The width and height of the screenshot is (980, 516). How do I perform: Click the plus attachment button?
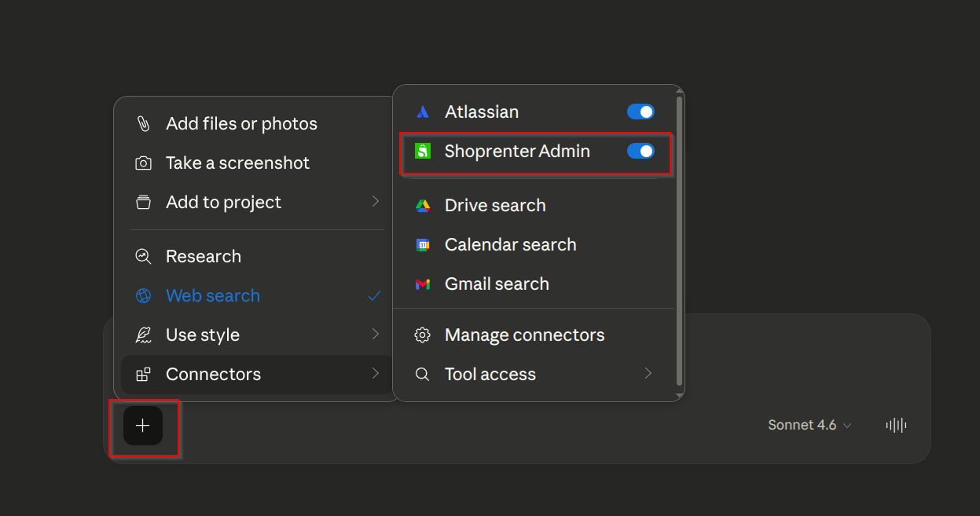pos(143,426)
